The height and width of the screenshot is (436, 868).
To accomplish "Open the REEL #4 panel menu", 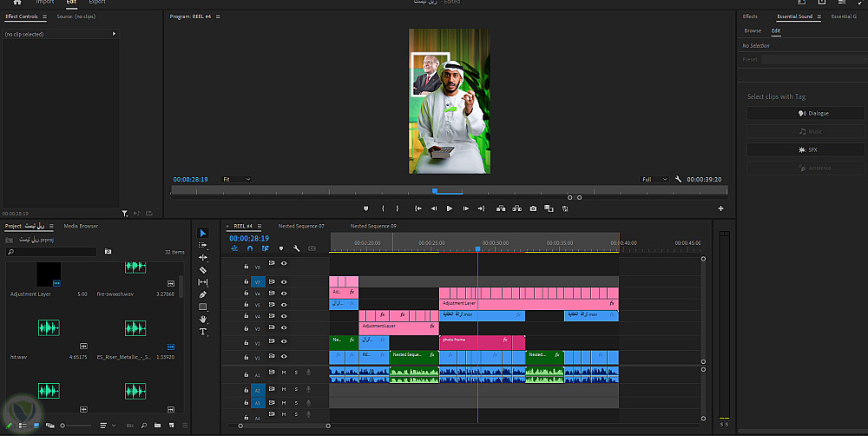I will [x=259, y=226].
